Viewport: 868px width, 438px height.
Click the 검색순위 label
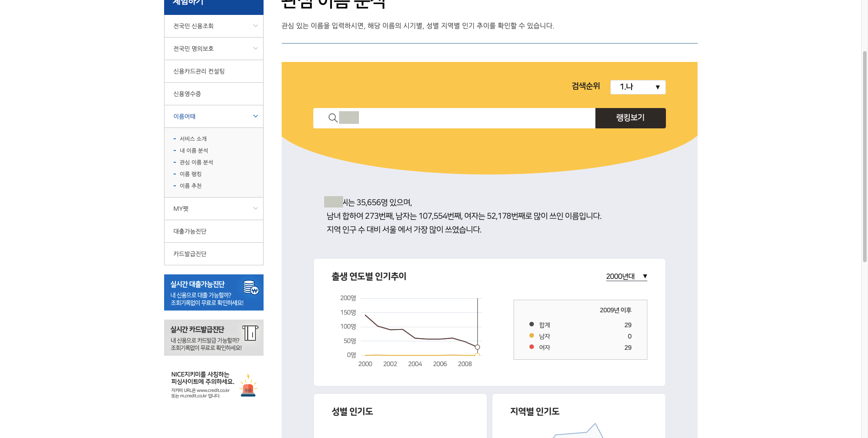tap(585, 86)
